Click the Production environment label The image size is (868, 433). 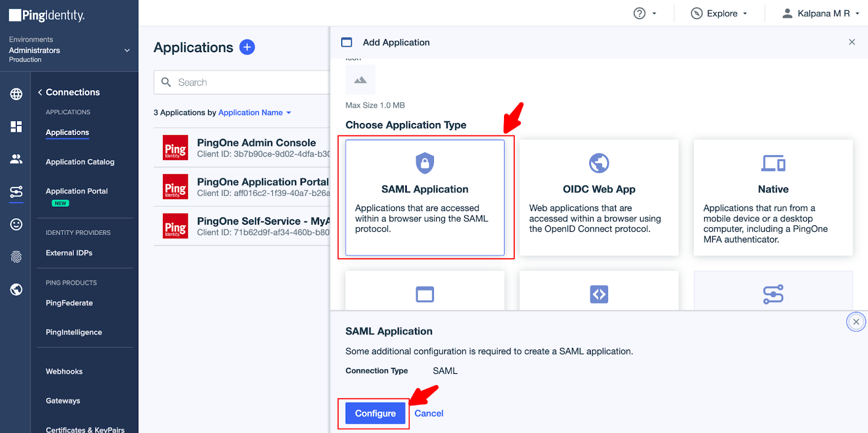point(25,60)
